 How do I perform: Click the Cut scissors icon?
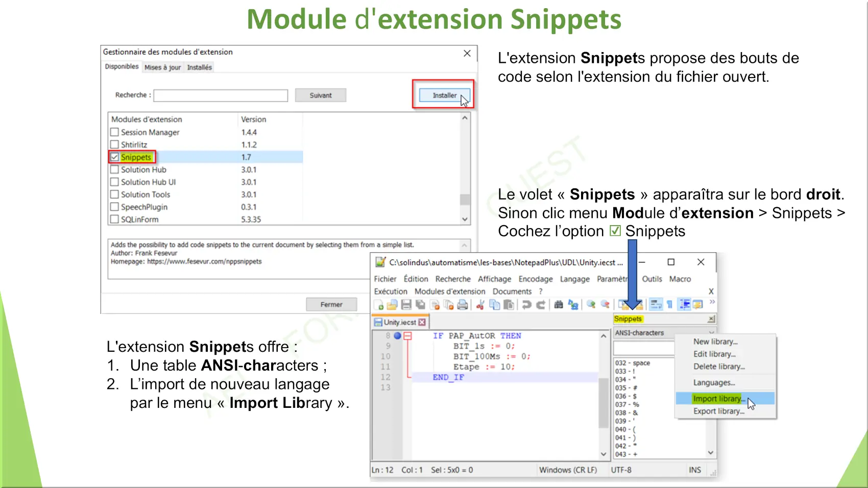(480, 305)
